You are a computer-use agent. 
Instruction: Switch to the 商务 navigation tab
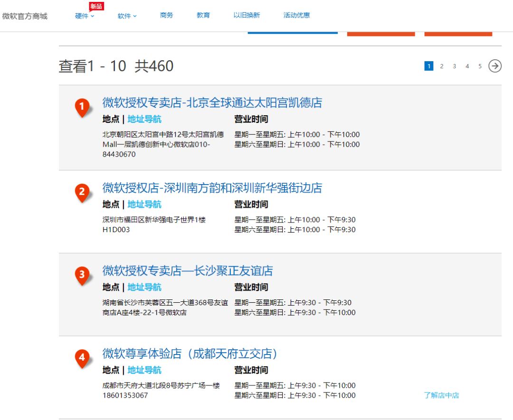pos(166,15)
